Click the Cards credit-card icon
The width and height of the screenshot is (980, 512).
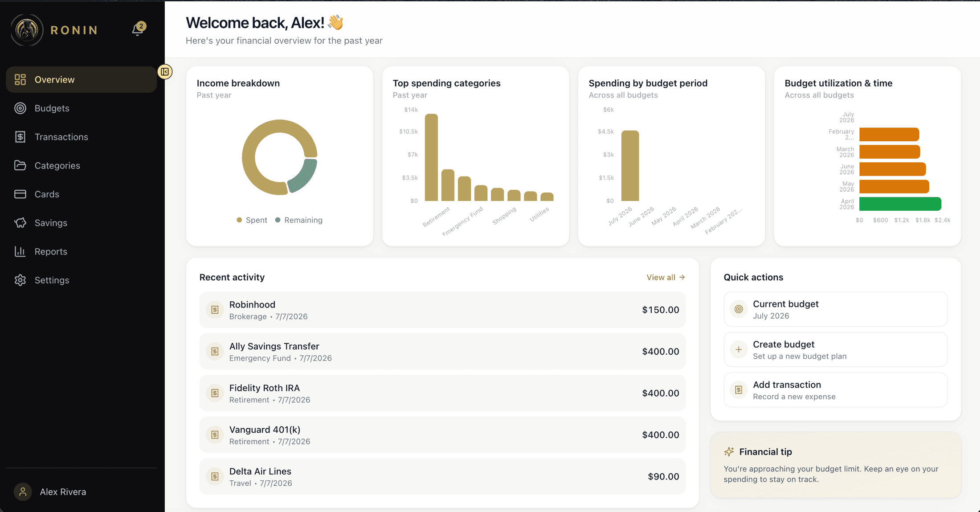point(20,194)
